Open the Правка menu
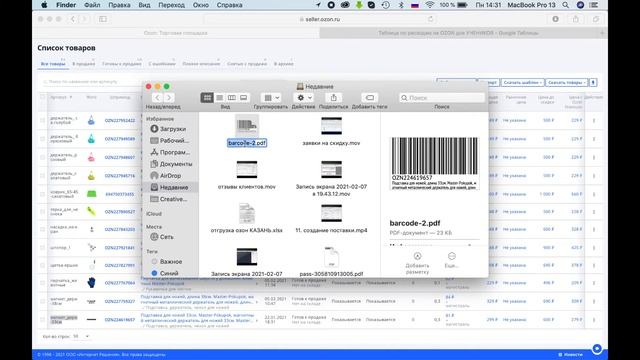640x360 pixels. 119,5
